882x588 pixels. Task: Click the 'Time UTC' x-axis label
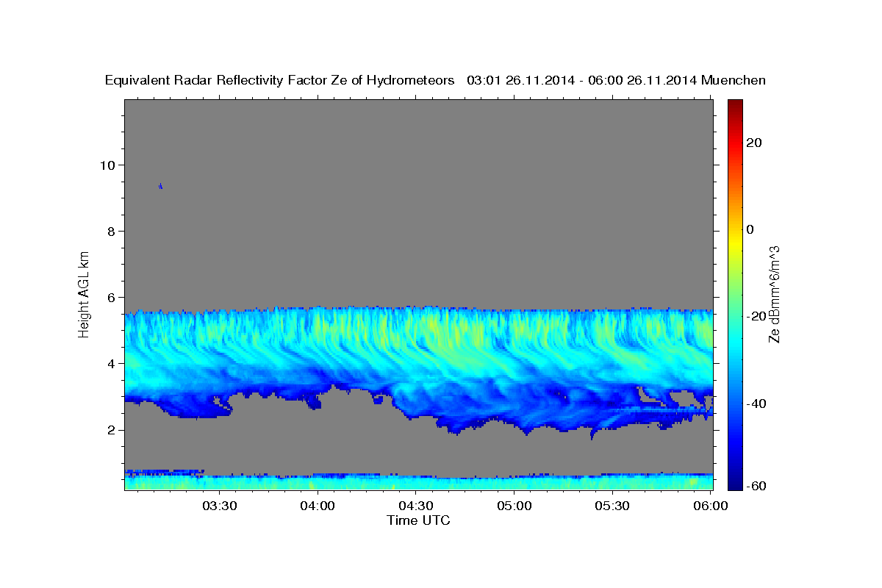(x=418, y=520)
